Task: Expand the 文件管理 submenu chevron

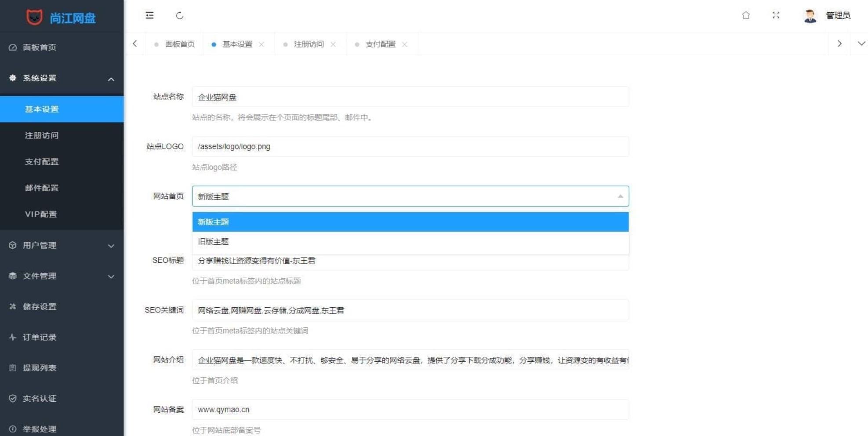Action: pyautogui.click(x=111, y=277)
